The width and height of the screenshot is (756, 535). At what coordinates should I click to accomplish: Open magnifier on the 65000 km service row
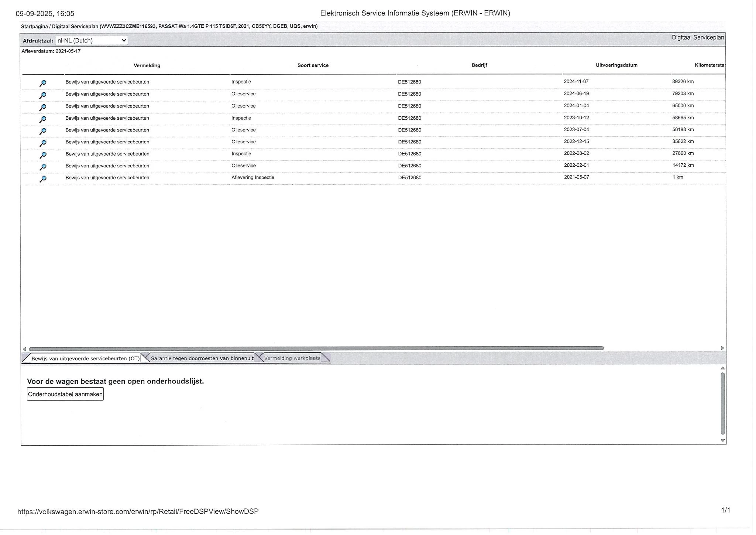[x=43, y=107]
